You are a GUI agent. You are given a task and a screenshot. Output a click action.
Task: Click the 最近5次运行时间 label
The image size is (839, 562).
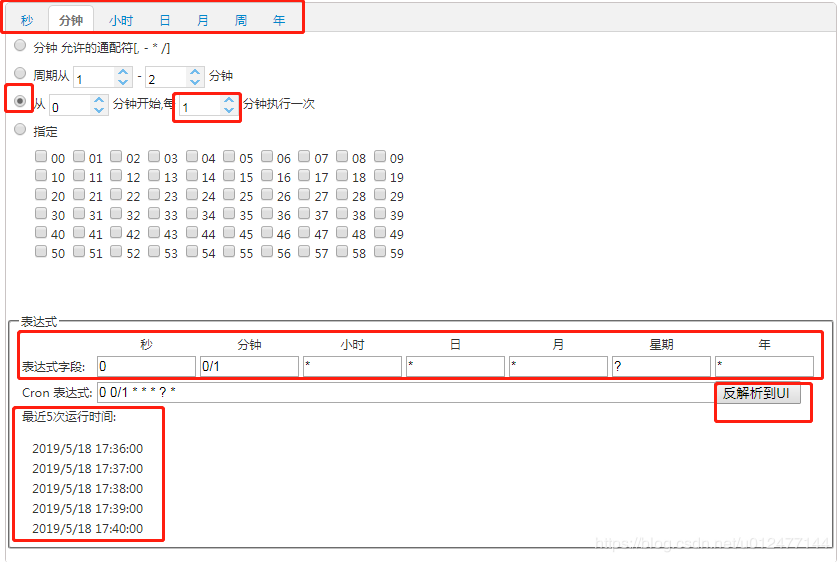tap(69, 416)
